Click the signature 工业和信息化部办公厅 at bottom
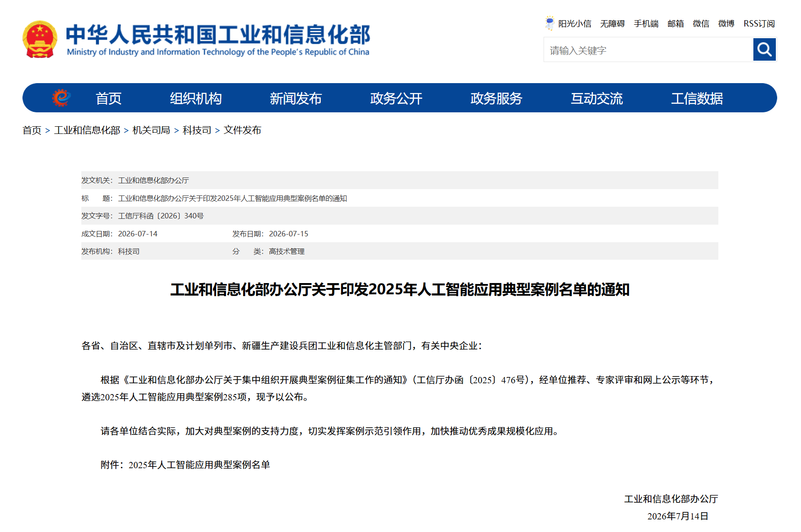Viewport: 801px width, 532px height. 671,499
